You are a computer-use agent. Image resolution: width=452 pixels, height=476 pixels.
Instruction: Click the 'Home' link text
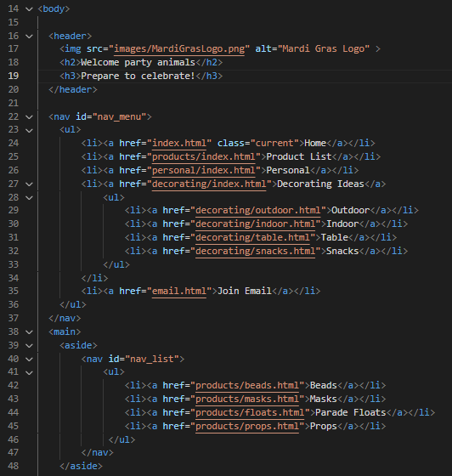point(315,143)
